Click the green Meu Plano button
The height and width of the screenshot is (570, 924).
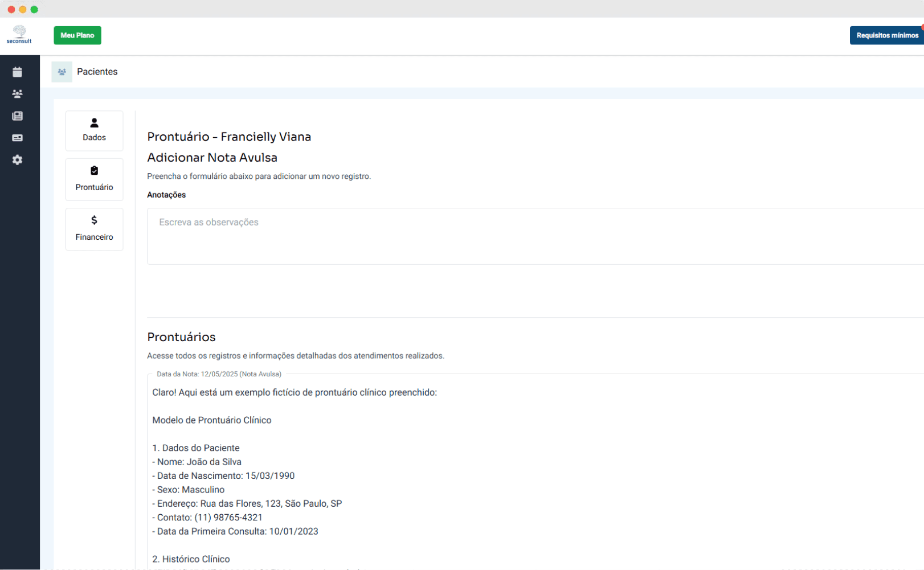pos(77,35)
